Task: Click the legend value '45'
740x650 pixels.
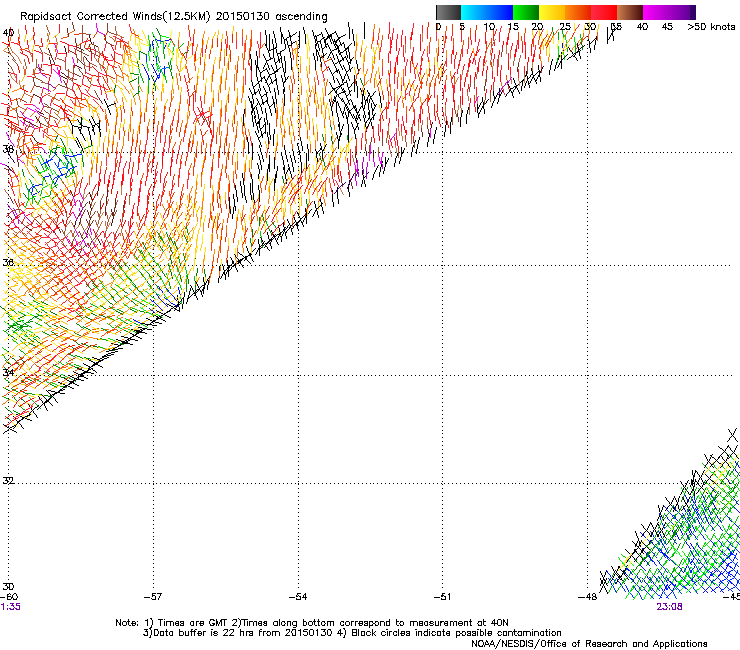Action: click(667, 27)
